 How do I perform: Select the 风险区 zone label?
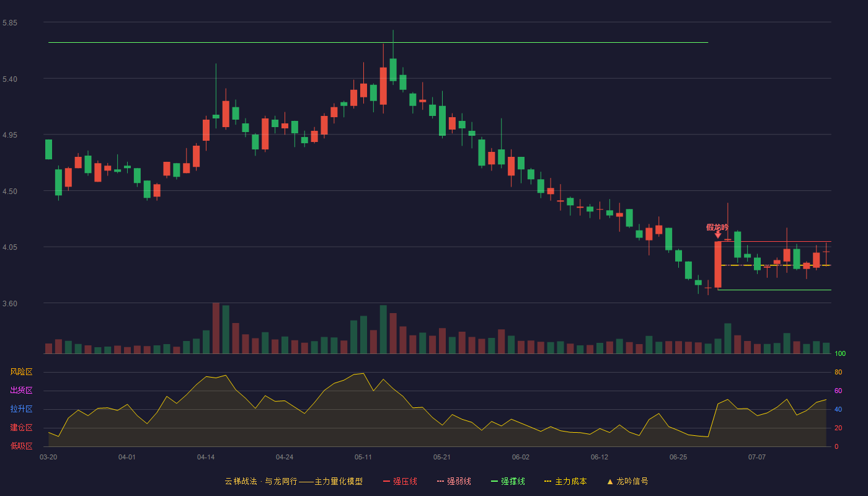21,372
